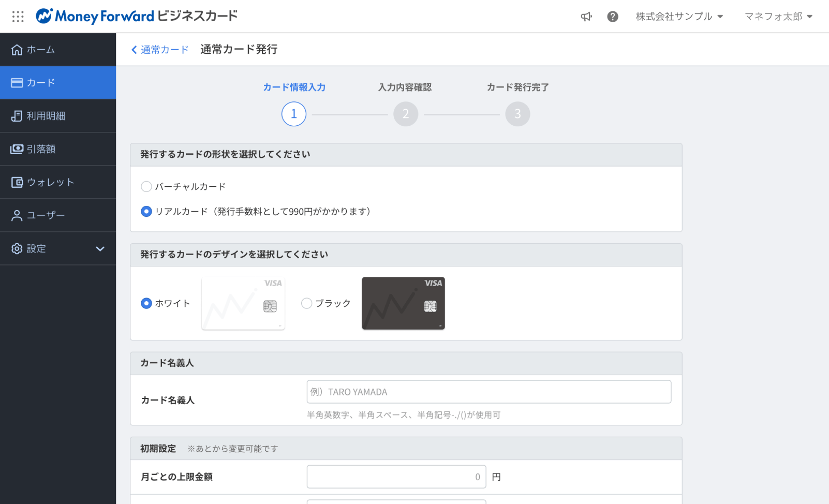The height and width of the screenshot is (504, 829).
Task: Pick the white card design thumbnail
Action: (243, 303)
